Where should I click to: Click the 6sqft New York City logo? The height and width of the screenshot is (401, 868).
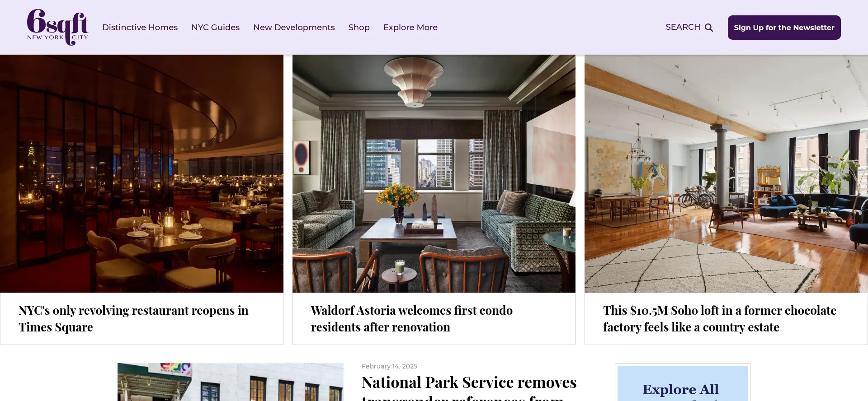57,27
